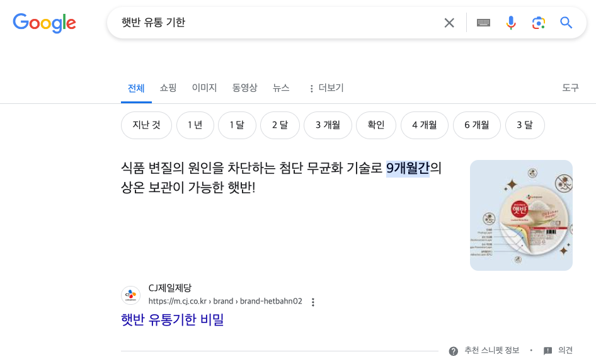This screenshot has width=596, height=364.
Task: Click the blue search magnifier button
Action: coord(566,23)
